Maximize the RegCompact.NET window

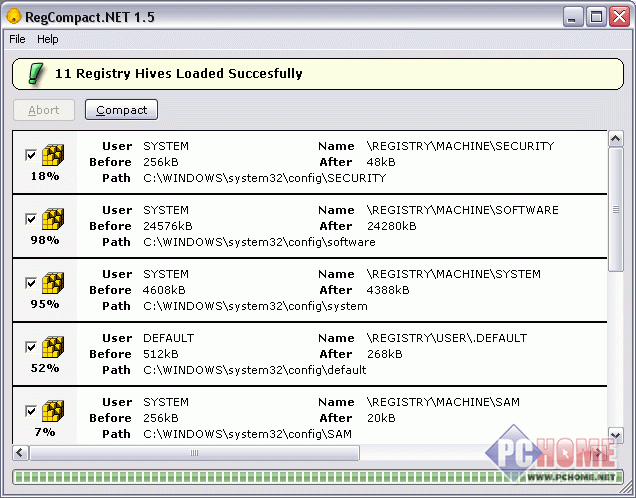[x=596, y=17]
